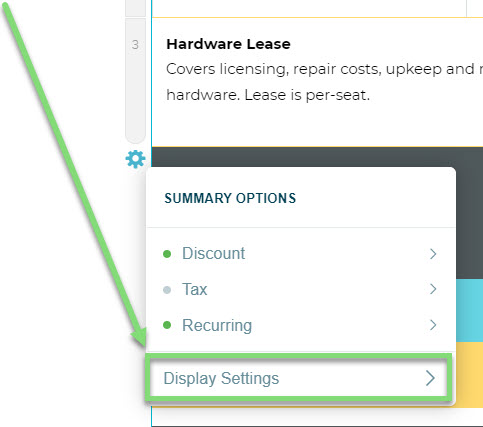Select the teal summary bar

click(x=469, y=311)
